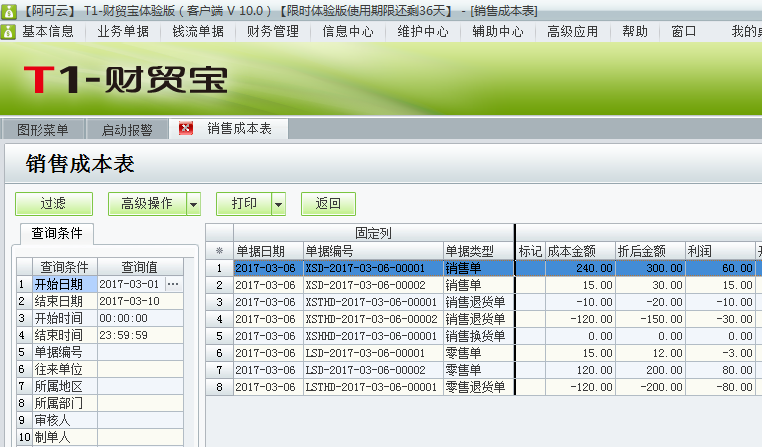
Task: Click the 结束日期 value 2017-03-10
Action: [140, 301]
